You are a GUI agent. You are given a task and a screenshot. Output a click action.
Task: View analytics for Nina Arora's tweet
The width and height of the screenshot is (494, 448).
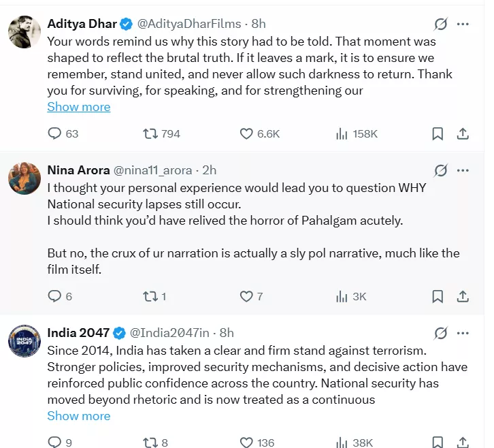click(342, 296)
